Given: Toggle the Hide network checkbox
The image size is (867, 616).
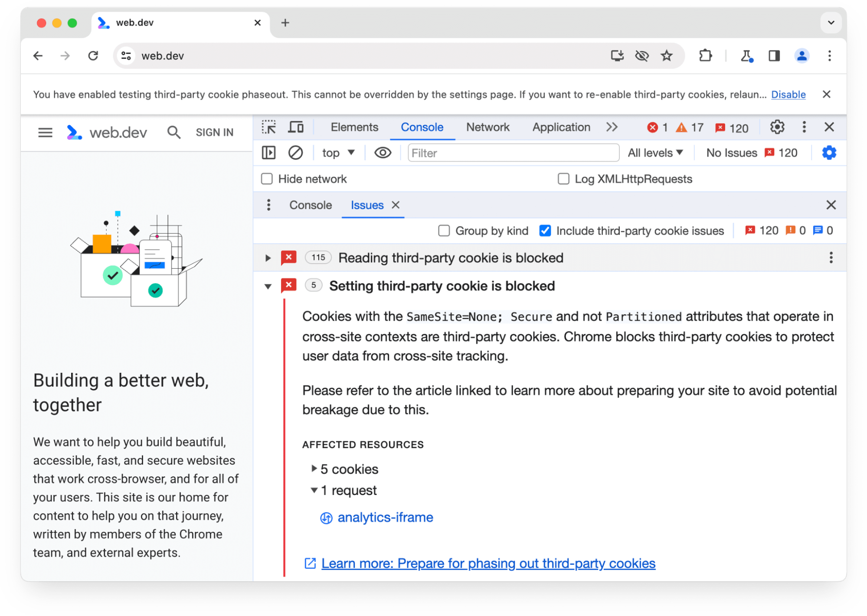Looking at the screenshot, I should (x=267, y=179).
